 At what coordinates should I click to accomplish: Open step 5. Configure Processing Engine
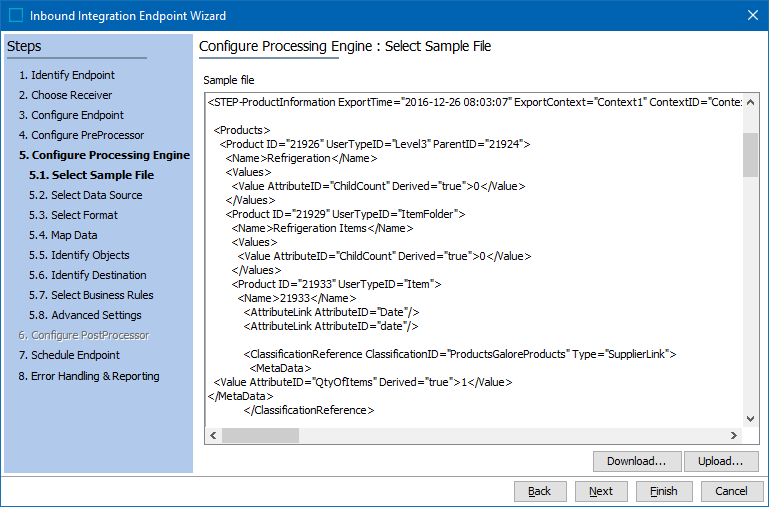point(104,155)
